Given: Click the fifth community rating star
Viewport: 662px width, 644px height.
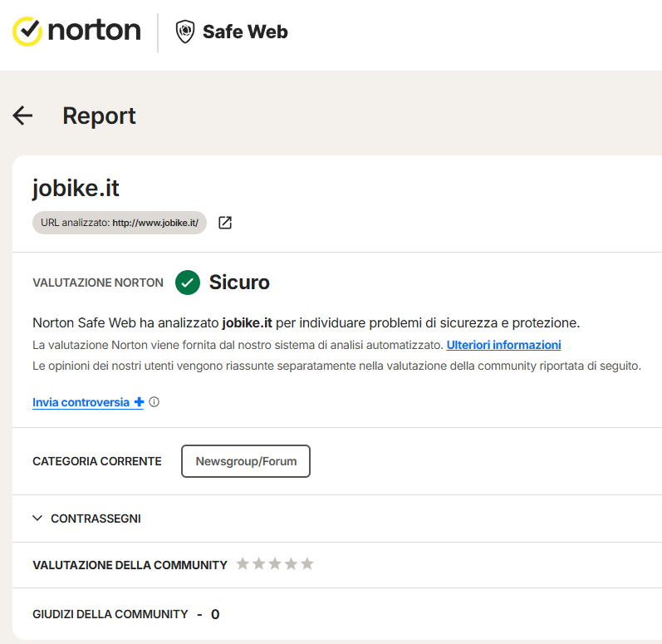Looking at the screenshot, I should pyautogui.click(x=307, y=563).
